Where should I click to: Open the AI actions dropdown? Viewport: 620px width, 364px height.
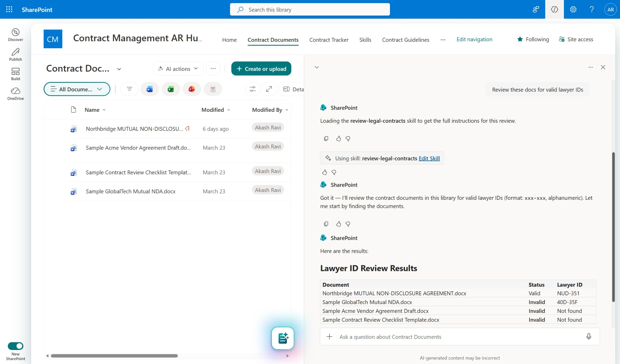178,68
